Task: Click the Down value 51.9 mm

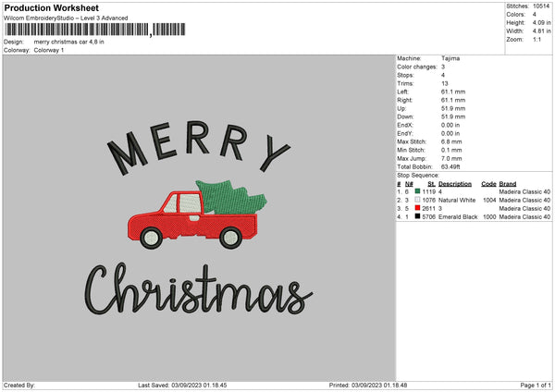Action: point(453,116)
